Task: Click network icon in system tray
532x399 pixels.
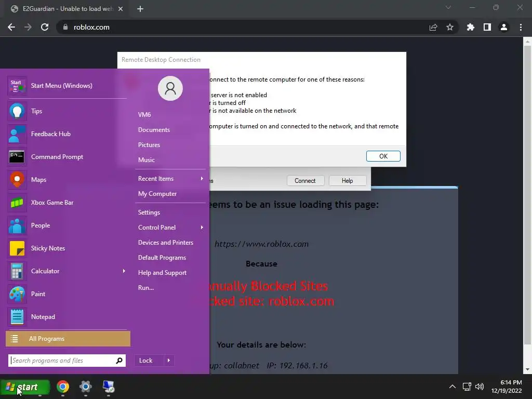Action: [467, 387]
